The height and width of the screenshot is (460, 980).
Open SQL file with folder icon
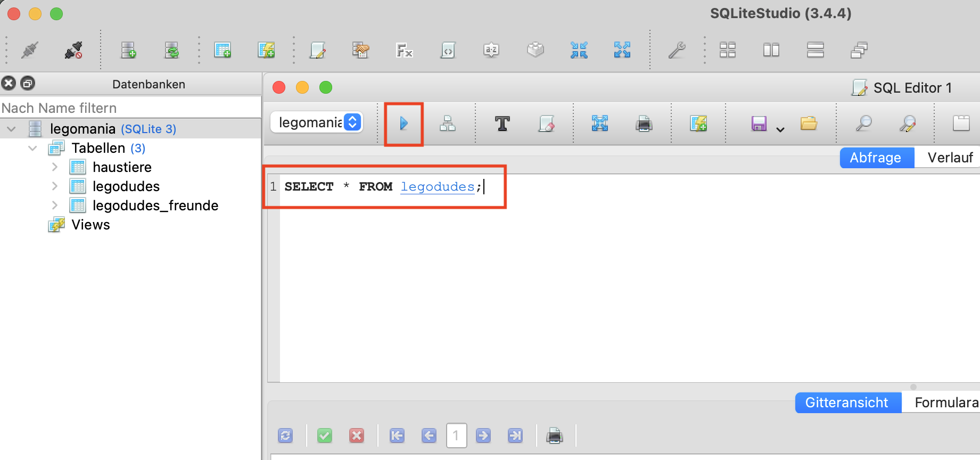(808, 124)
